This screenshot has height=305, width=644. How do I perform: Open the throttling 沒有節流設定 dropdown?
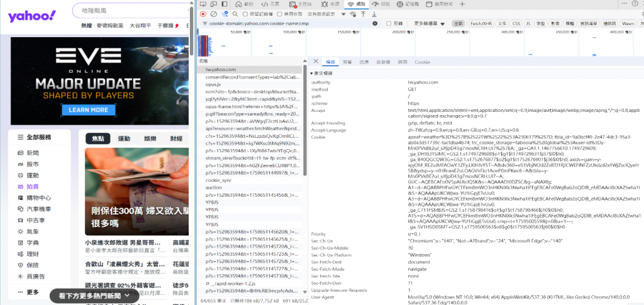tap(326, 14)
